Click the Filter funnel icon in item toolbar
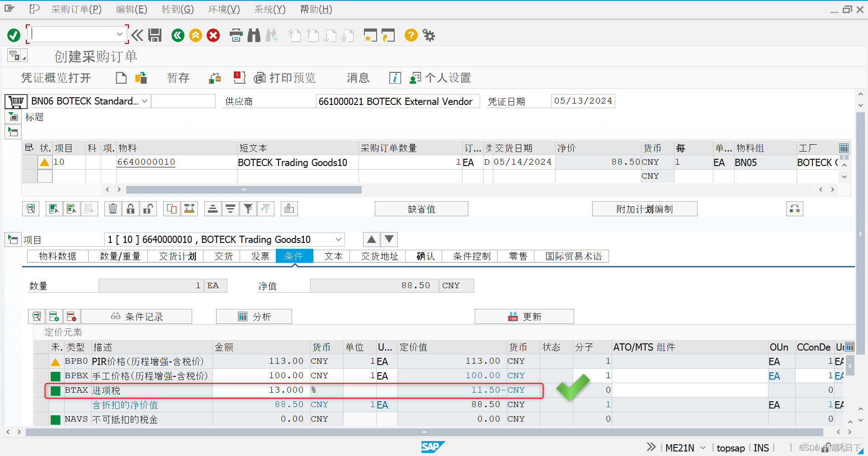Screen dimensions: 868x456 coord(248,209)
